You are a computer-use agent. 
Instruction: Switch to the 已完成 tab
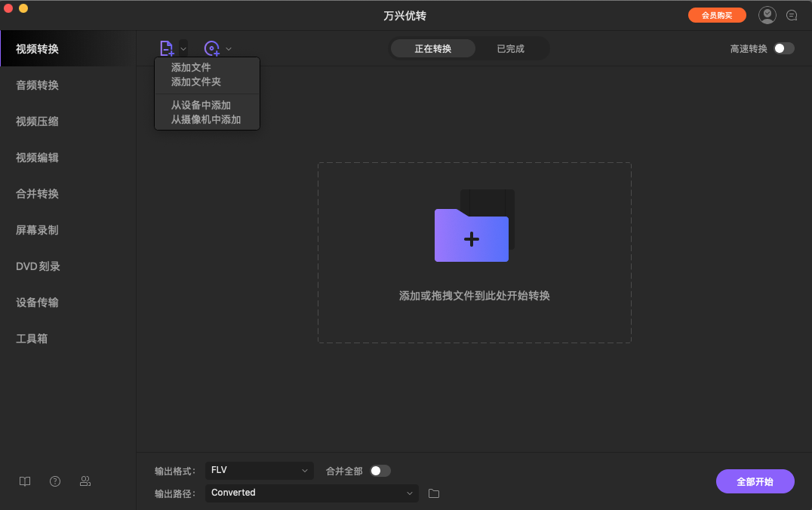pos(509,48)
